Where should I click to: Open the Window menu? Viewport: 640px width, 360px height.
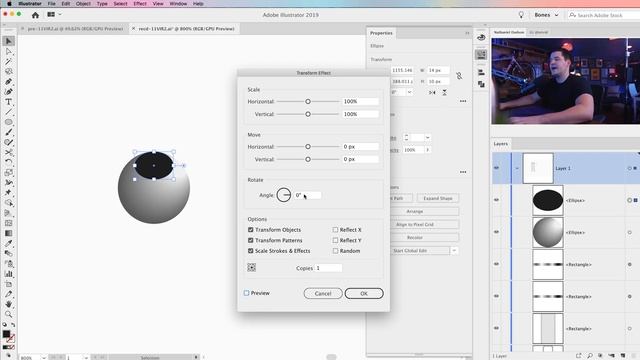178,4
